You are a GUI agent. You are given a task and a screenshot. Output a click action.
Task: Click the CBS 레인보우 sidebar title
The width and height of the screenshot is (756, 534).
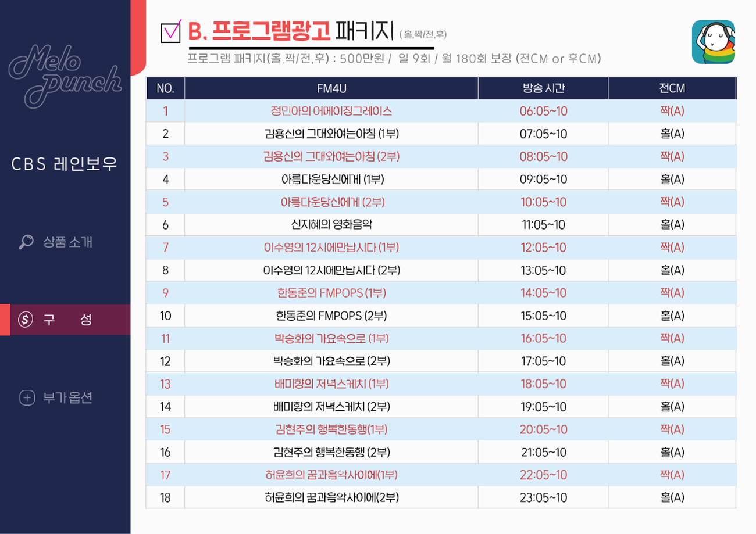tap(65, 164)
